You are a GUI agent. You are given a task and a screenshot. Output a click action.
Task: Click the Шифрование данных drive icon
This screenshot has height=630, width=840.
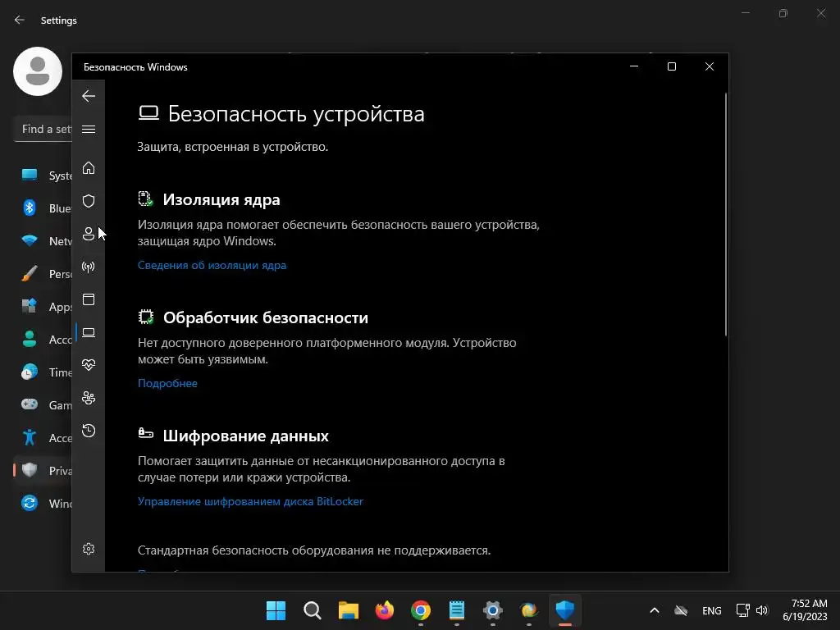[x=146, y=433]
